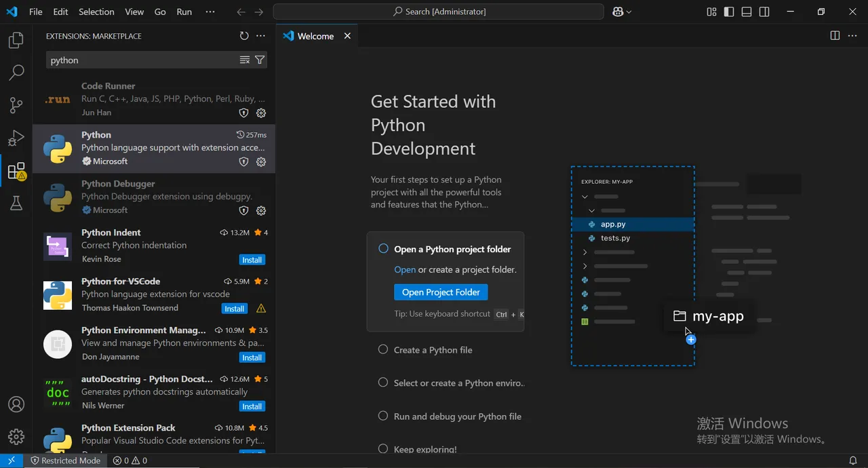
Task: Open the Search view in activity bar
Action: click(x=16, y=73)
